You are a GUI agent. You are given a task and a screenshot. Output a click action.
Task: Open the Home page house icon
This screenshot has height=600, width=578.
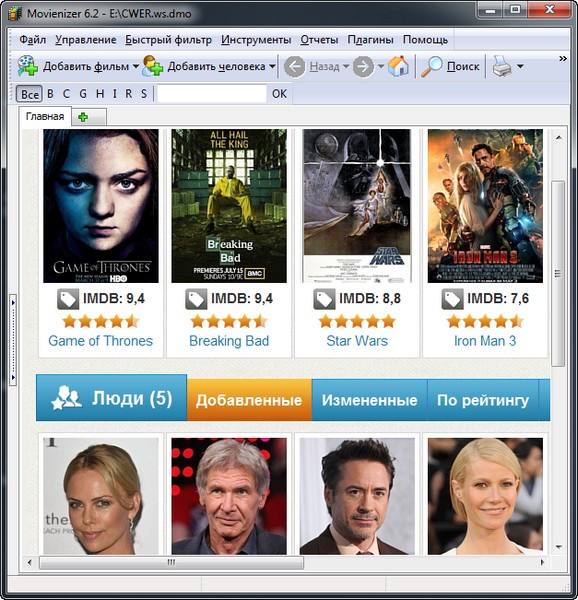point(398,66)
